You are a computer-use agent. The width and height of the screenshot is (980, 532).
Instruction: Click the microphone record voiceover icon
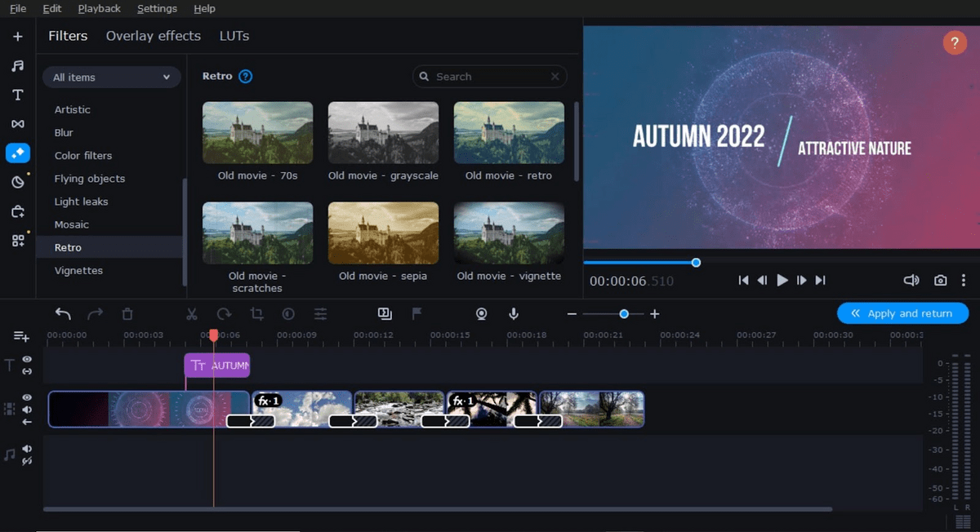514,313
